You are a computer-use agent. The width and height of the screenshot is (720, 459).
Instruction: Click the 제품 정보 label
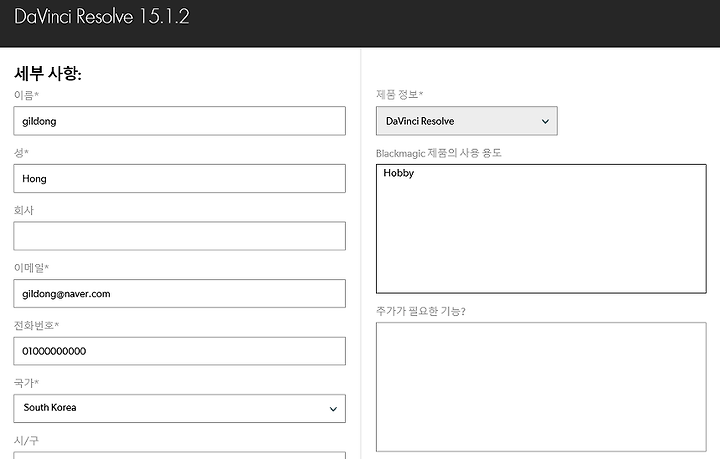tap(399, 95)
